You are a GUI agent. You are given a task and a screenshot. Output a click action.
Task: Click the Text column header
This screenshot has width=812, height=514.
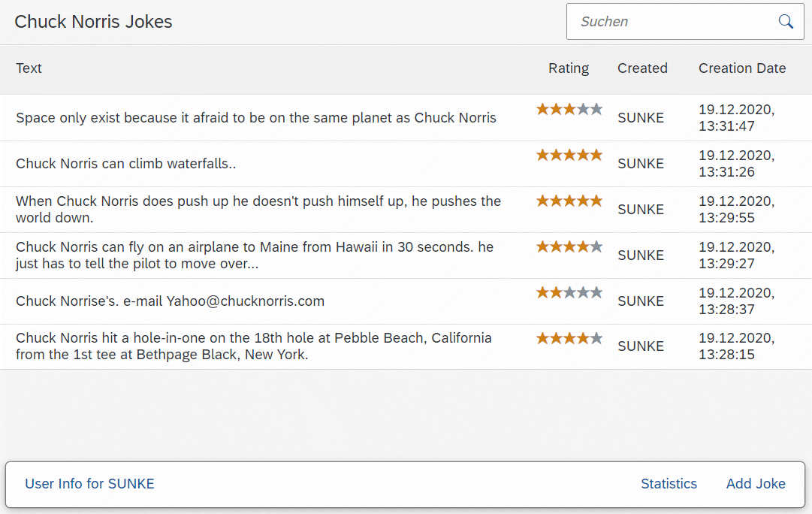click(x=29, y=68)
